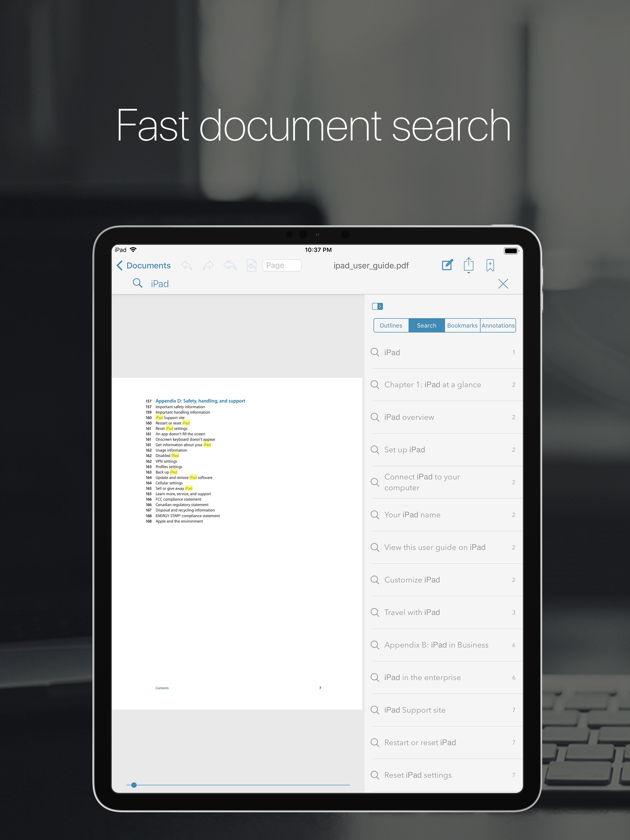The height and width of the screenshot is (840, 630).
Task: Tap the revert document page icon
Action: pos(252,265)
